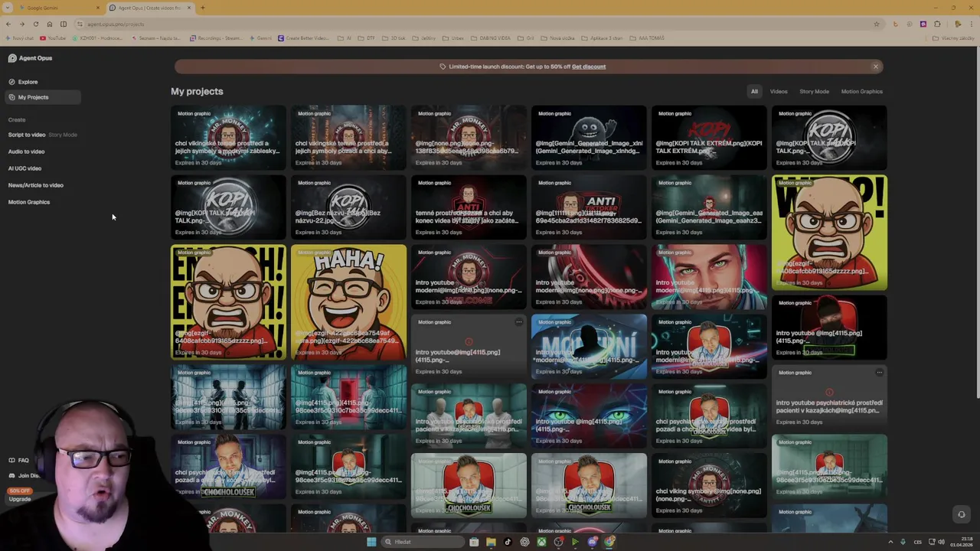
Task: Reload the current page
Action: [35, 24]
